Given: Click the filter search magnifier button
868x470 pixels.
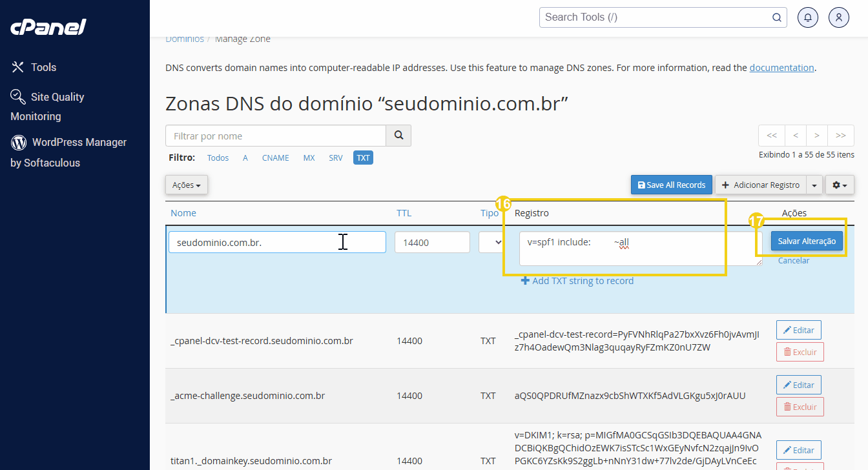Looking at the screenshot, I should [x=398, y=136].
